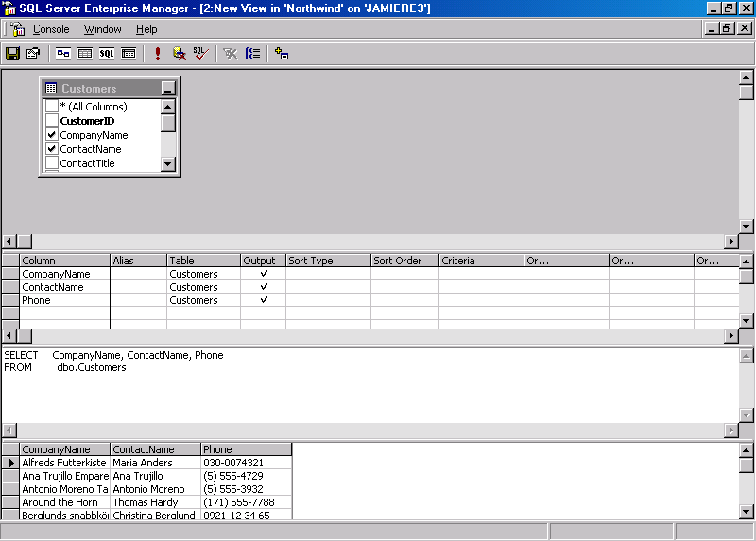The height and width of the screenshot is (541, 756).
Task: Run the query with the red exclamation icon
Action: click(x=158, y=54)
